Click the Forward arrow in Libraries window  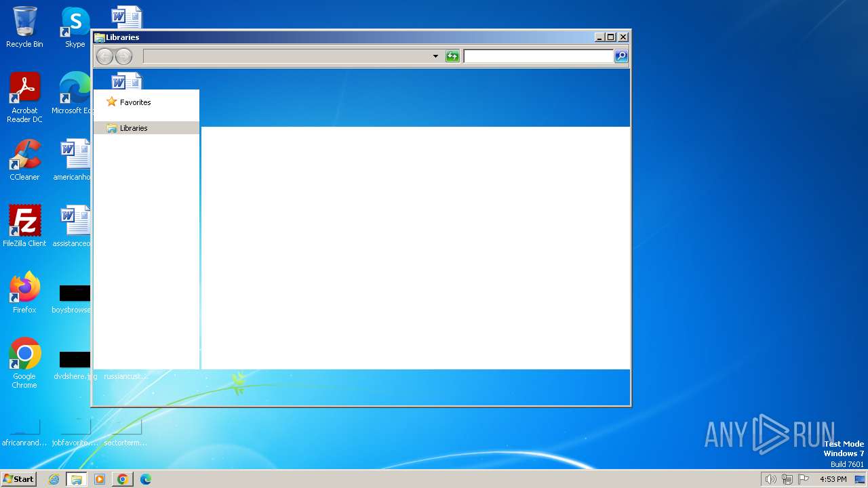[123, 56]
